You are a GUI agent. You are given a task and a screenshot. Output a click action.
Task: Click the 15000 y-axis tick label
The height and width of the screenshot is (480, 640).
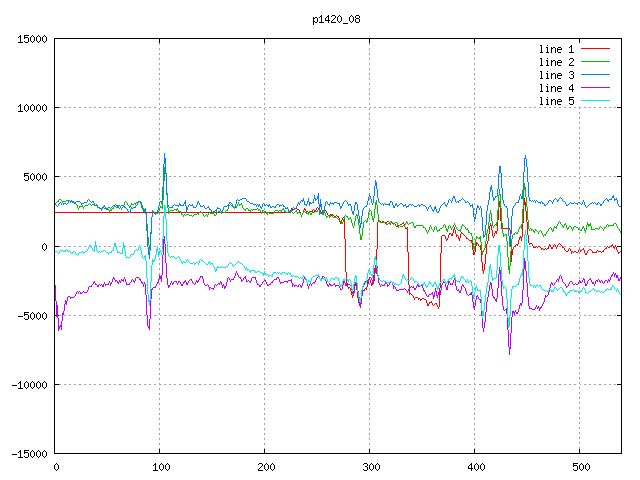(x=32, y=39)
